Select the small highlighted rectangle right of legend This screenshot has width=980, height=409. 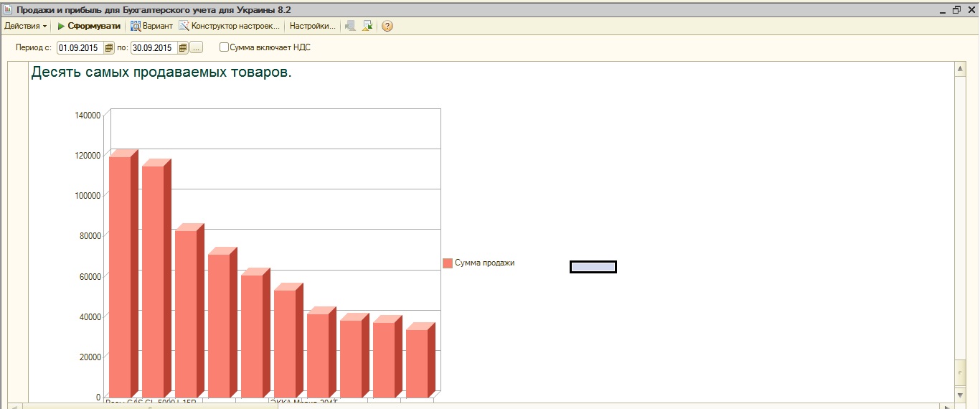click(593, 267)
